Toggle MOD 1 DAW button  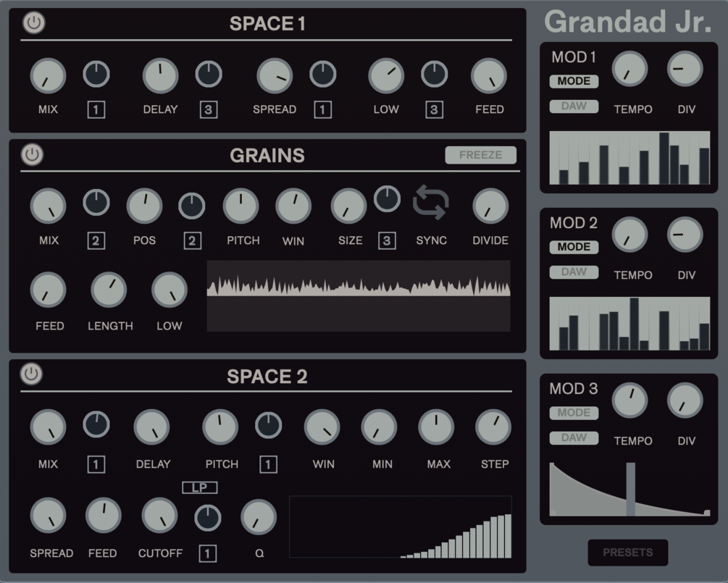(574, 106)
